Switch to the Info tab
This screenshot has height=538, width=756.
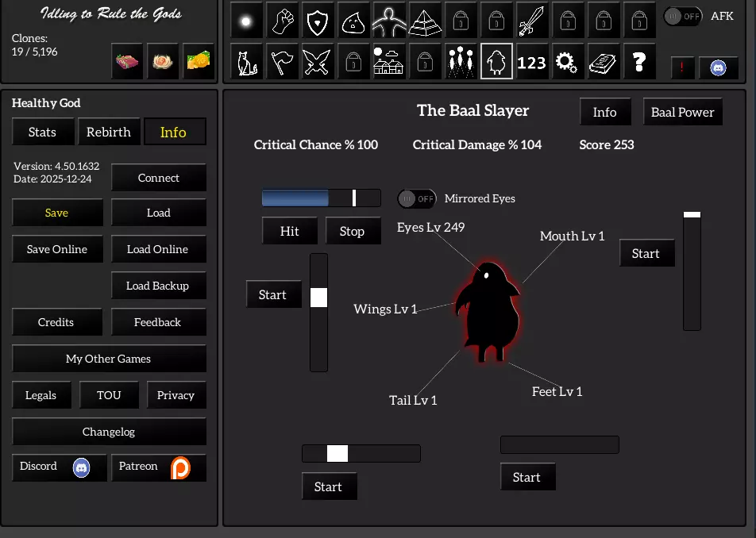coord(173,132)
